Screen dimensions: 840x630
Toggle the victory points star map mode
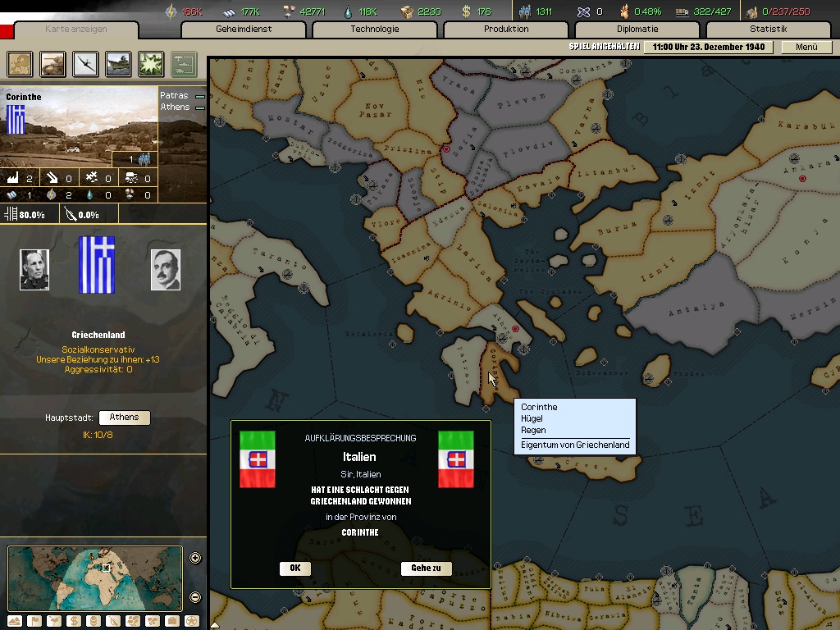pos(192,621)
